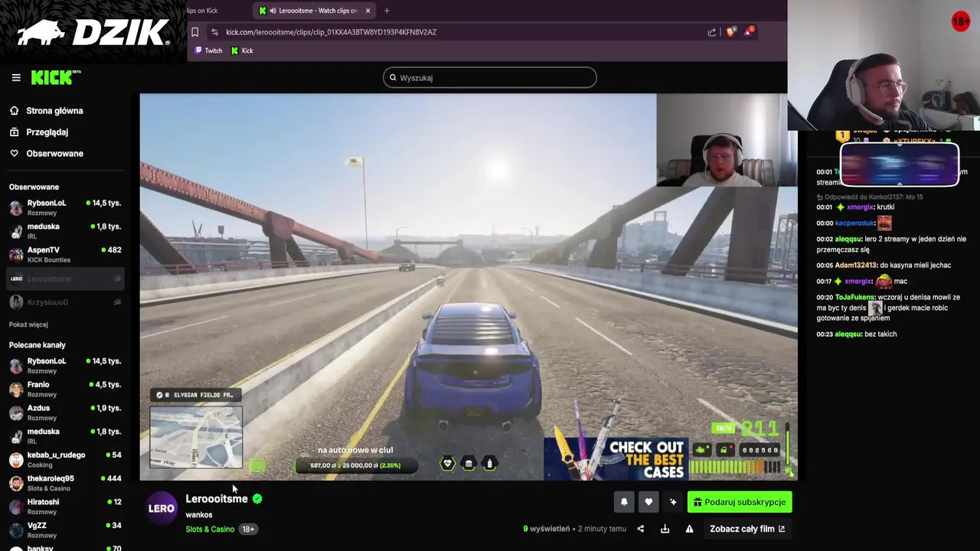Switch to the 'lips on Kick' browser tab
The image size is (980, 551).
[x=202, y=11]
